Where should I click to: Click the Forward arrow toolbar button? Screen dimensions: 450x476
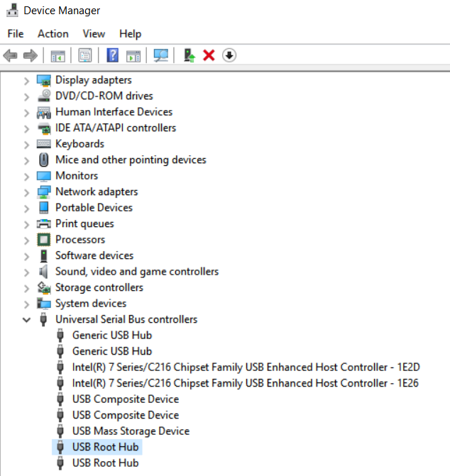coord(31,55)
